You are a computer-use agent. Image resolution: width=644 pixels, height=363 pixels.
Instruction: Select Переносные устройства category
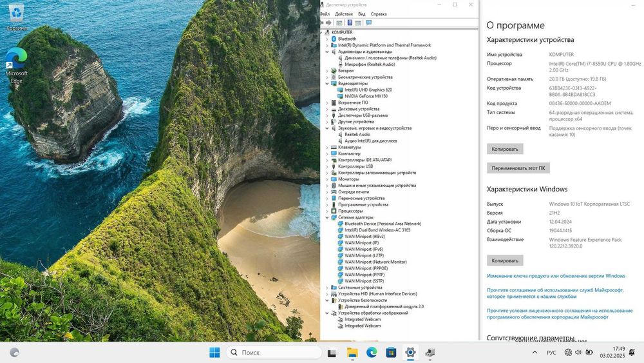[x=361, y=198]
